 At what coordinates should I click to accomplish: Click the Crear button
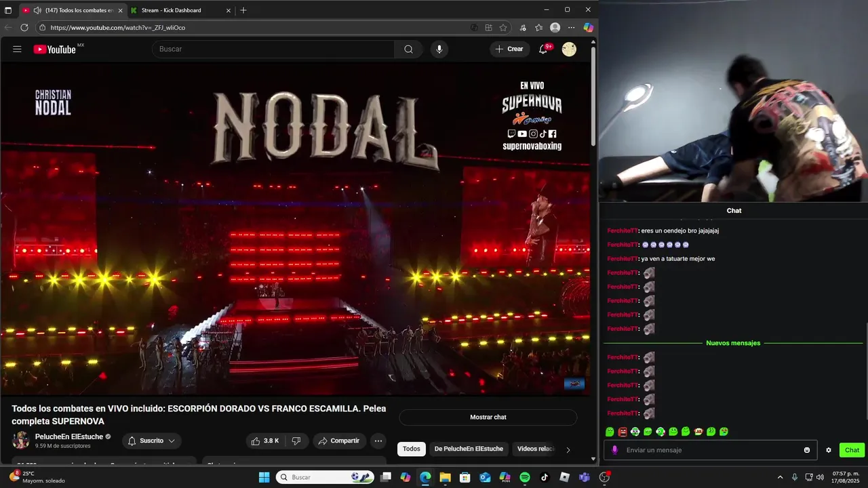(509, 49)
